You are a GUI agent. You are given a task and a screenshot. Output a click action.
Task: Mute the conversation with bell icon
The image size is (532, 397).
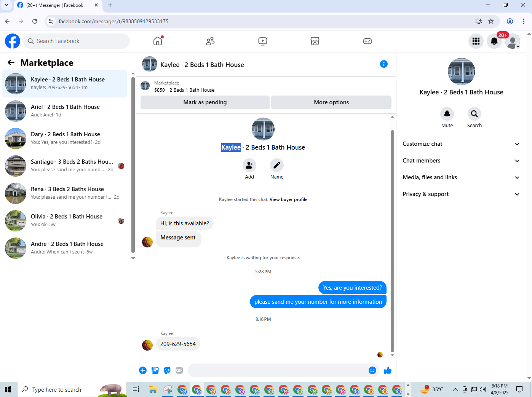click(x=447, y=114)
